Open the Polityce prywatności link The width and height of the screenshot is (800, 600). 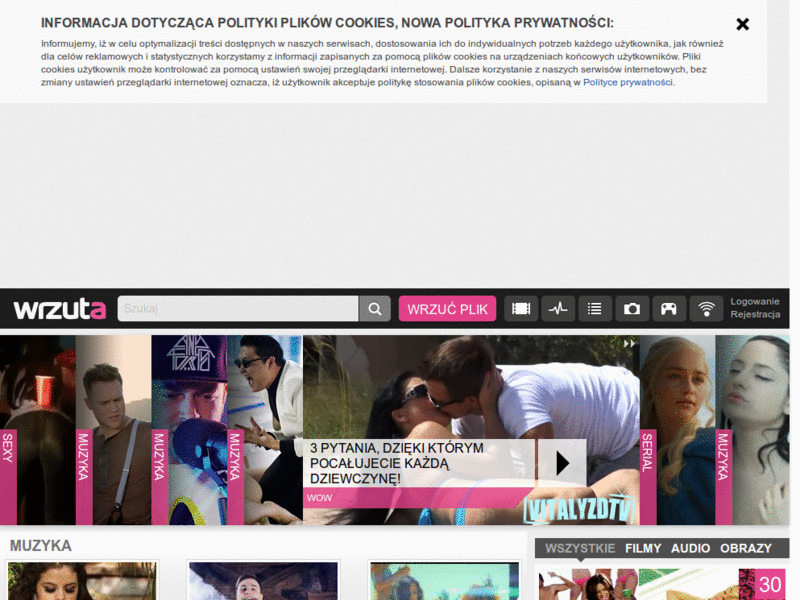(x=628, y=82)
